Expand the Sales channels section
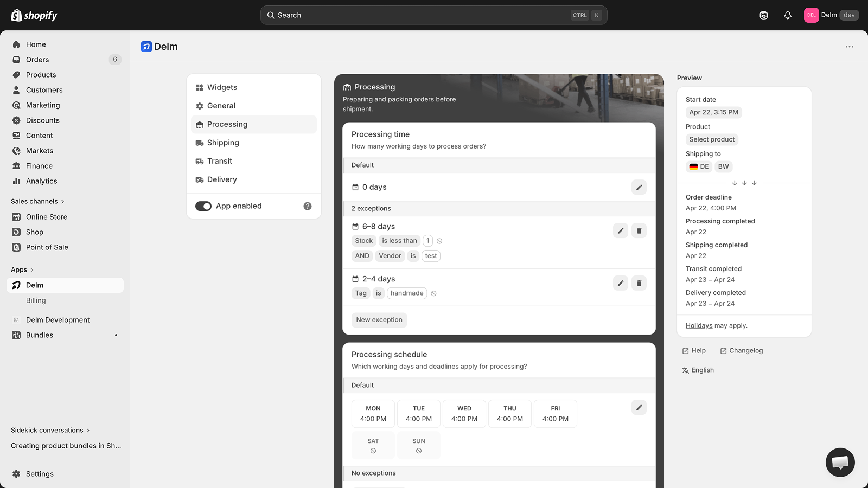The image size is (868, 488). pos(37,201)
